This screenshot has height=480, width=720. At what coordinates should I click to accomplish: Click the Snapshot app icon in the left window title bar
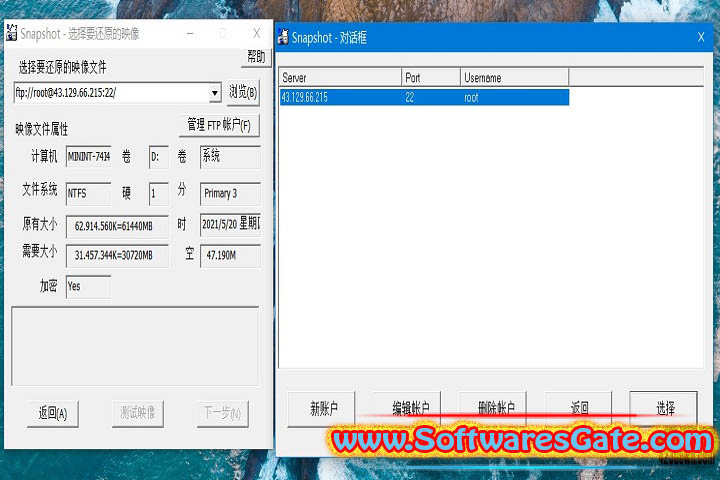click(x=11, y=33)
